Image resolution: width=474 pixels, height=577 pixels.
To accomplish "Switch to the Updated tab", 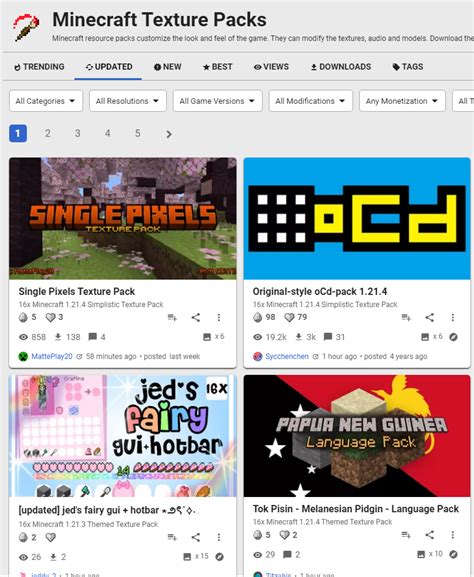I will pos(109,67).
